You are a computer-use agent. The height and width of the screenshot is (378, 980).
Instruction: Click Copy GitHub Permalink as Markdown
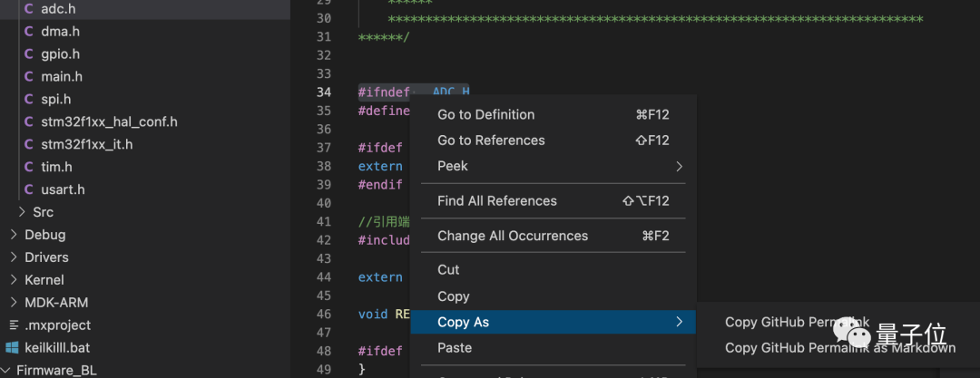point(839,348)
